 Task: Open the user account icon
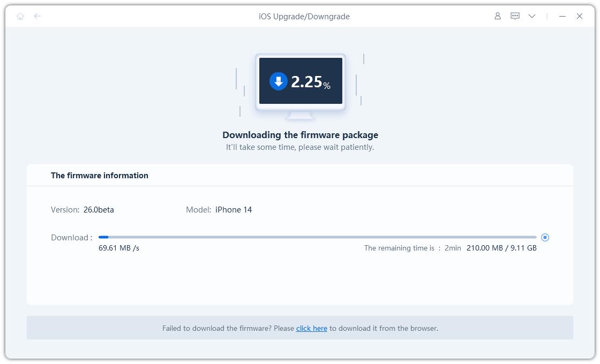497,16
